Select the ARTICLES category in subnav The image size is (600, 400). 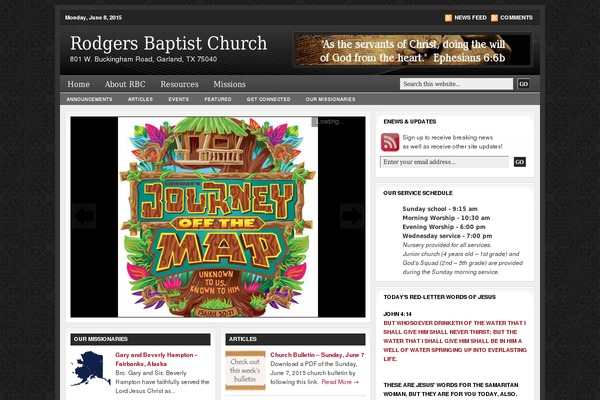(140, 99)
